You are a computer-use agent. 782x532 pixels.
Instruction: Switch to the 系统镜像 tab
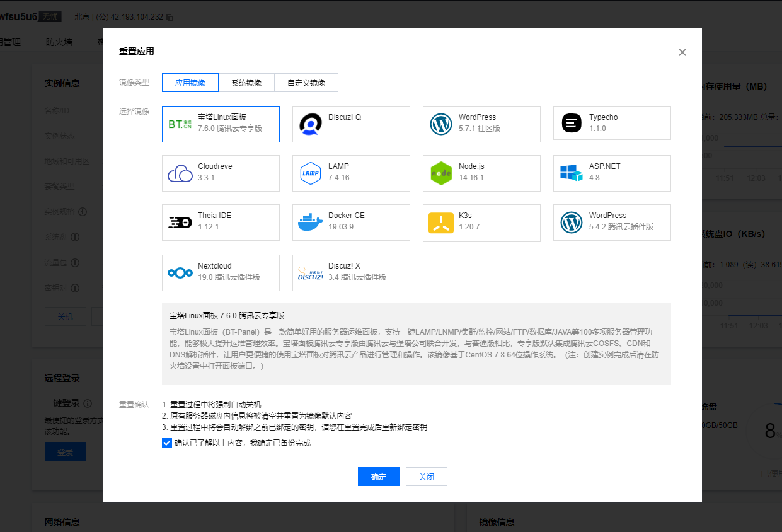pos(246,83)
